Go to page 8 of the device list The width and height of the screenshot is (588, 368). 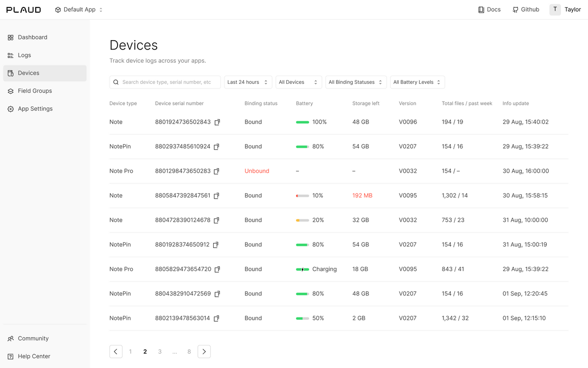pyautogui.click(x=189, y=351)
